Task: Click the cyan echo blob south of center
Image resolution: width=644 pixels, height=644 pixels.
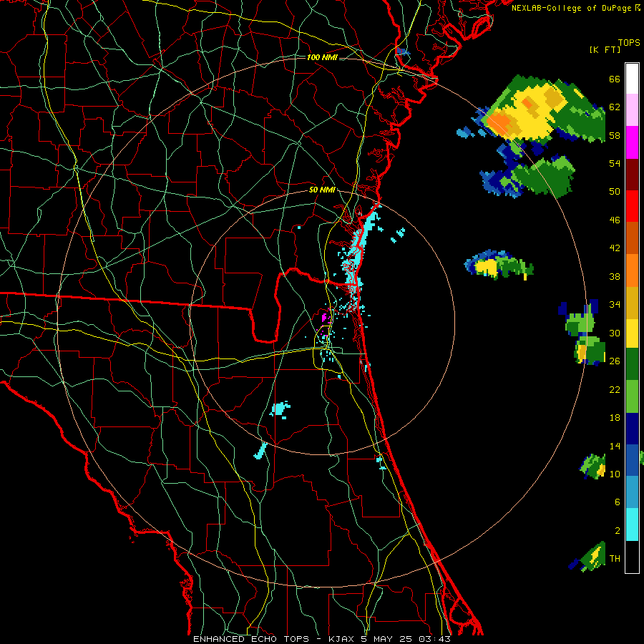Action: (280, 409)
